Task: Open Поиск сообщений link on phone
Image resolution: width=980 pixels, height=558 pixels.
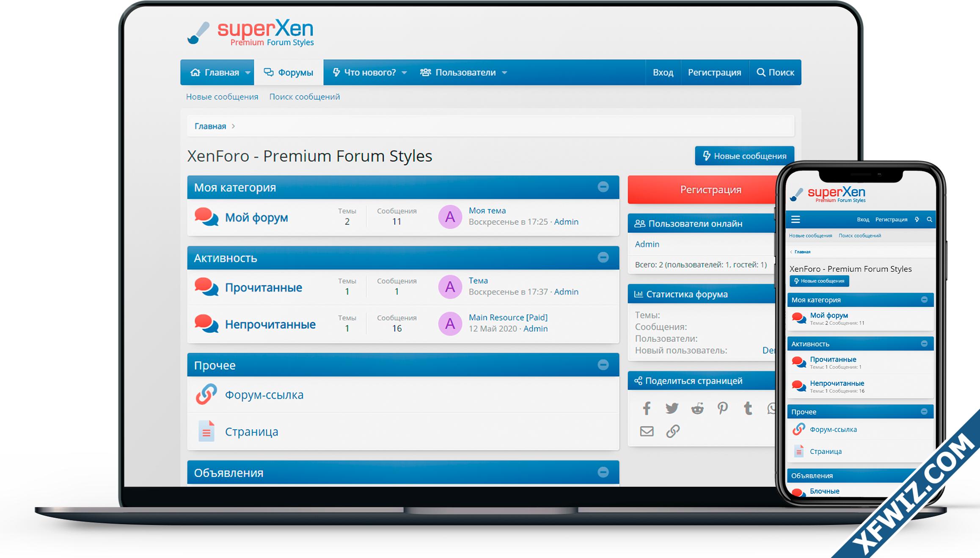Action: [860, 235]
